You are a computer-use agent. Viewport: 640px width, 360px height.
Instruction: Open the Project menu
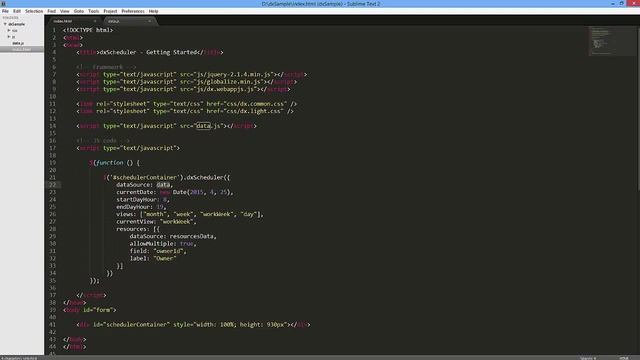click(x=110, y=11)
